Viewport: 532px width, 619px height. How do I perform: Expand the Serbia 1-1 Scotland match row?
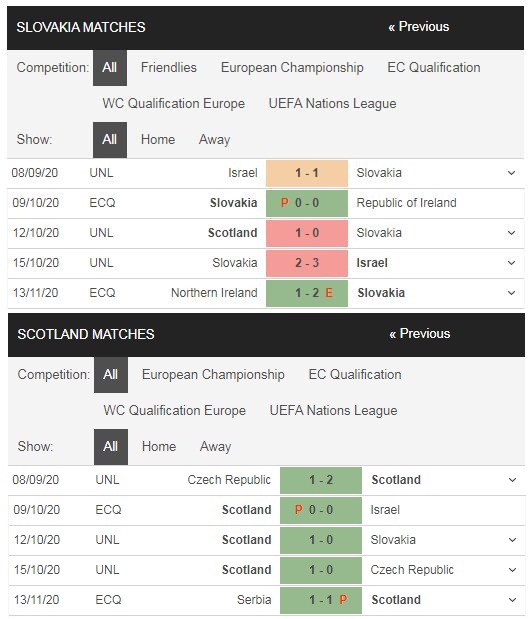[512, 600]
